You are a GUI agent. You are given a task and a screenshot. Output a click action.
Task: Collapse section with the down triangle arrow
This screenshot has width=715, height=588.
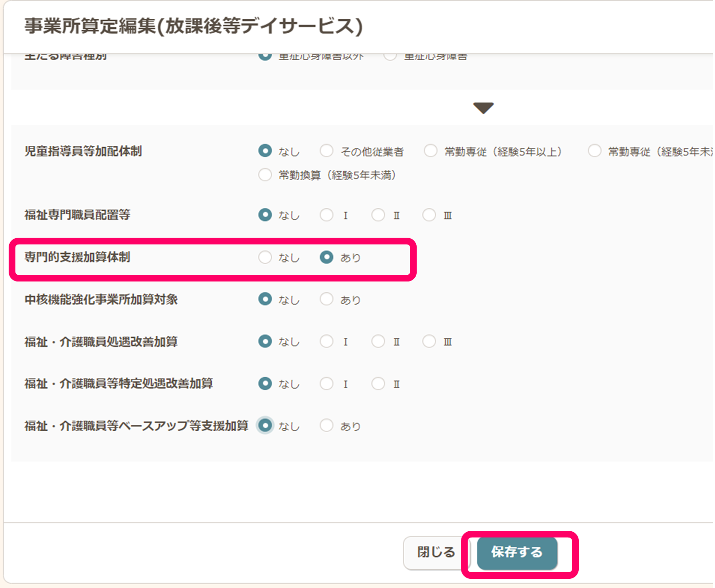pos(483,108)
